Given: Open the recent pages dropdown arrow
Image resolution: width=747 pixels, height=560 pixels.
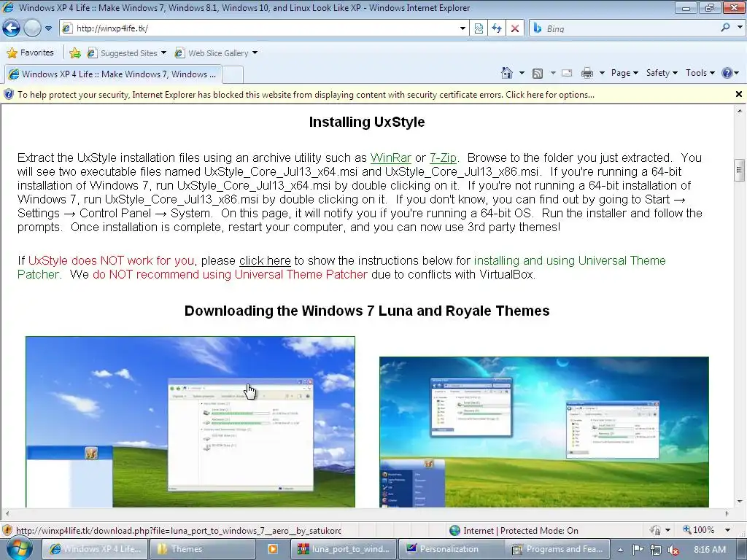Looking at the screenshot, I should [x=49, y=28].
